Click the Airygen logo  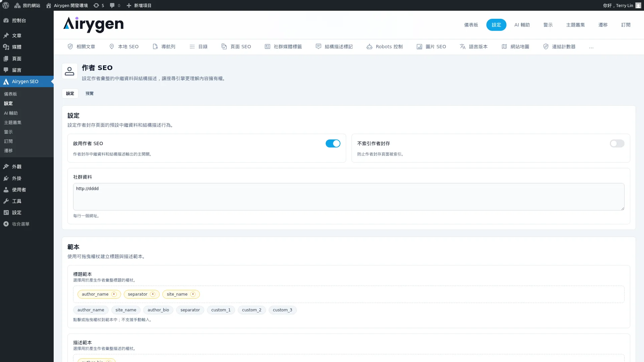pyautogui.click(x=93, y=25)
